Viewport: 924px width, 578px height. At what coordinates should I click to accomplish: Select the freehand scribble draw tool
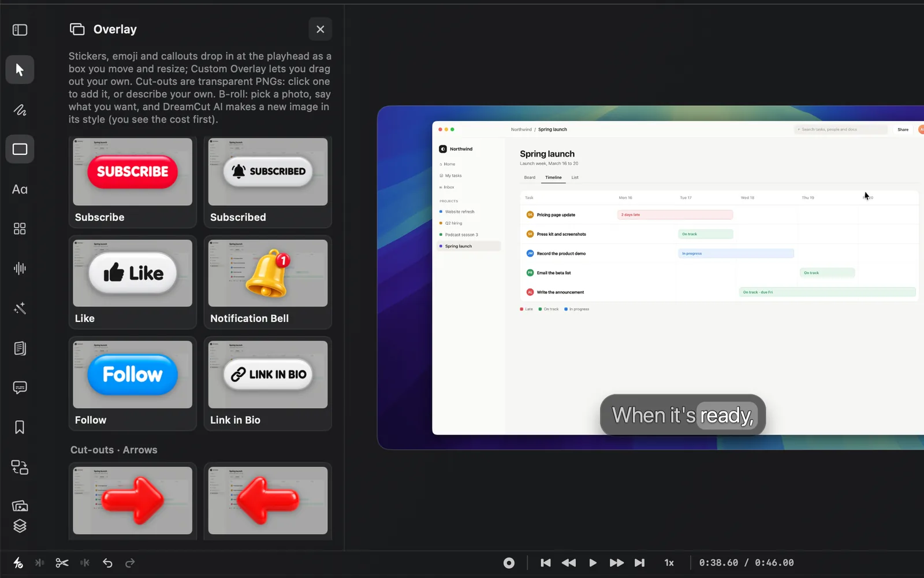tap(20, 110)
